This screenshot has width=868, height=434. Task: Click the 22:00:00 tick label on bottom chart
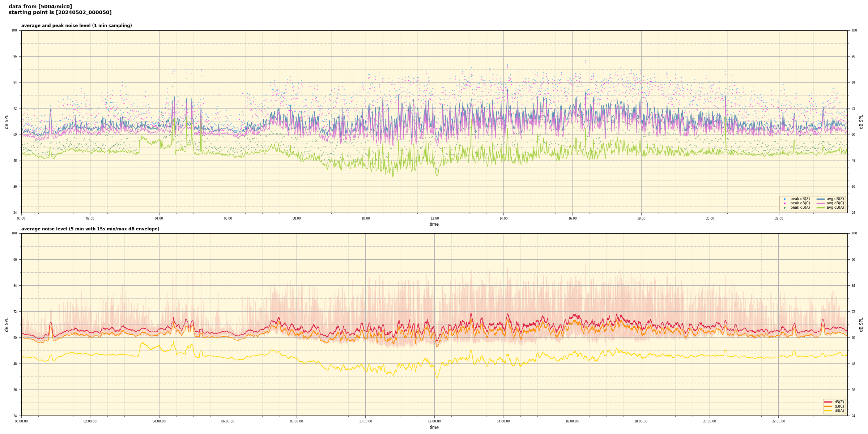pos(779,421)
